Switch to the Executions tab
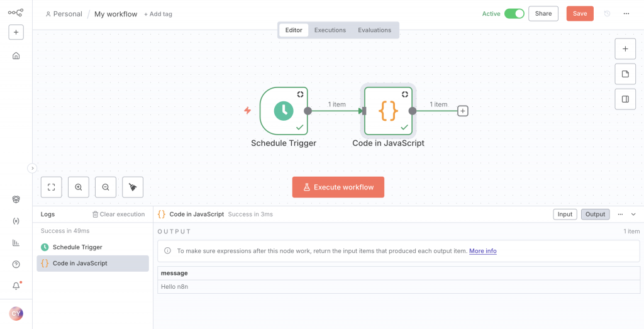This screenshot has width=644, height=329. pos(330,30)
